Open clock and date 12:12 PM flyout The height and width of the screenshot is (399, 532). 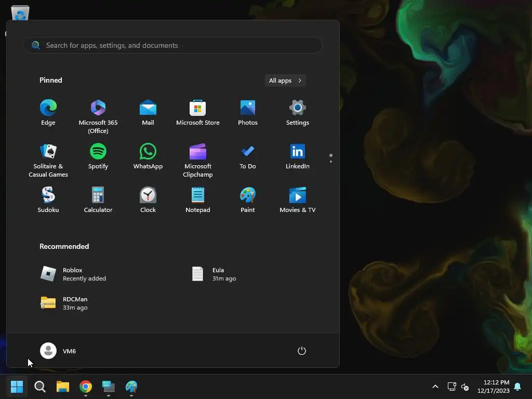pyautogui.click(x=494, y=387)
